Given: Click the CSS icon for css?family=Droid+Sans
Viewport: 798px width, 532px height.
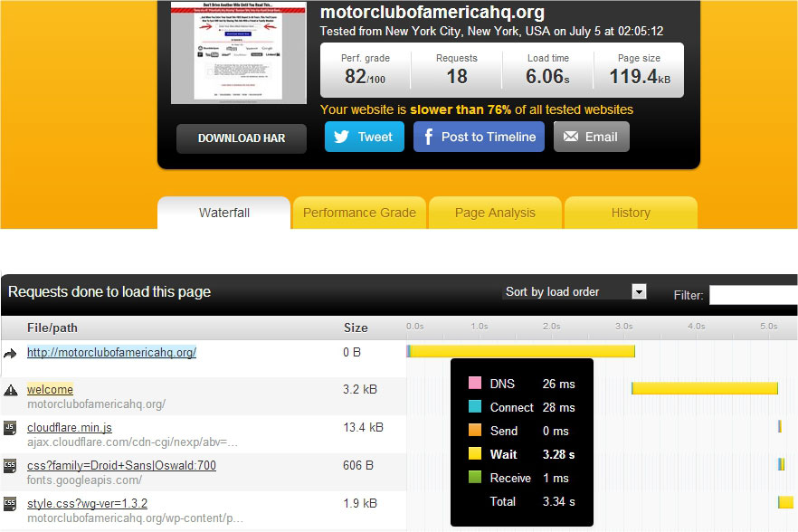Looking at the screenshot, I should click(x=10, y=466).
